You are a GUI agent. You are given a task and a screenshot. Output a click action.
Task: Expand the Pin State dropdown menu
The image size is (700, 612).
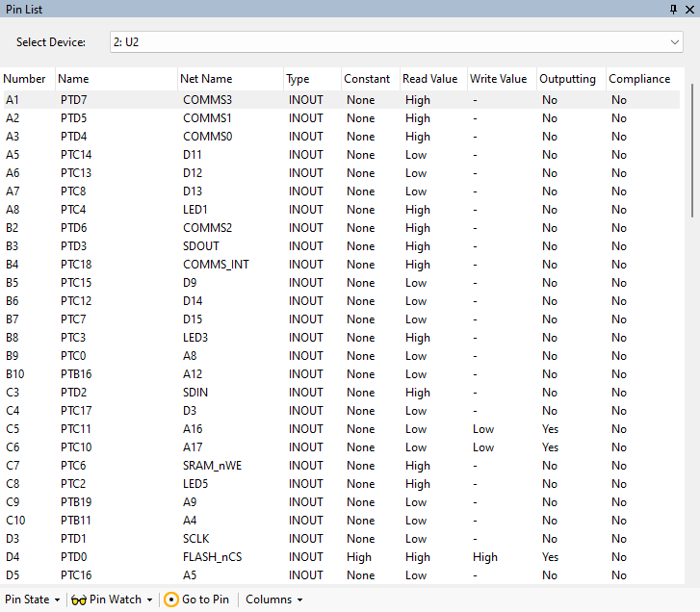pyautogui.click(x=31, y=599)
